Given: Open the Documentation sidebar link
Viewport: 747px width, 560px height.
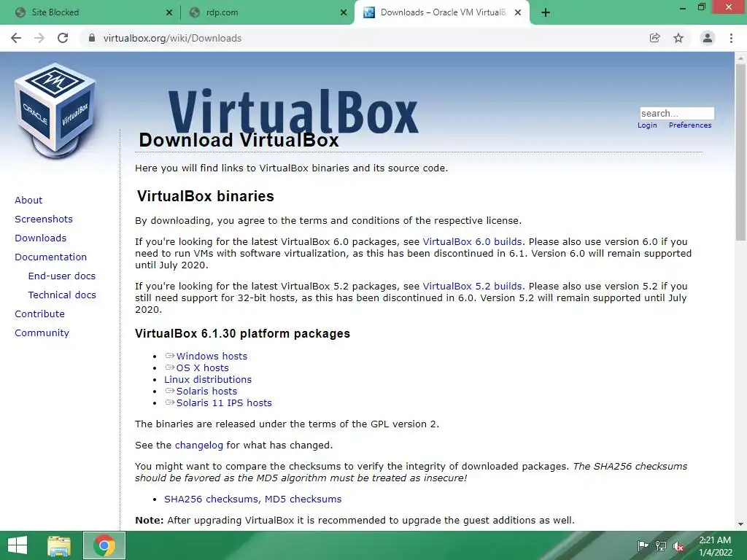Looking at the screenshot, I should point(50,257).
